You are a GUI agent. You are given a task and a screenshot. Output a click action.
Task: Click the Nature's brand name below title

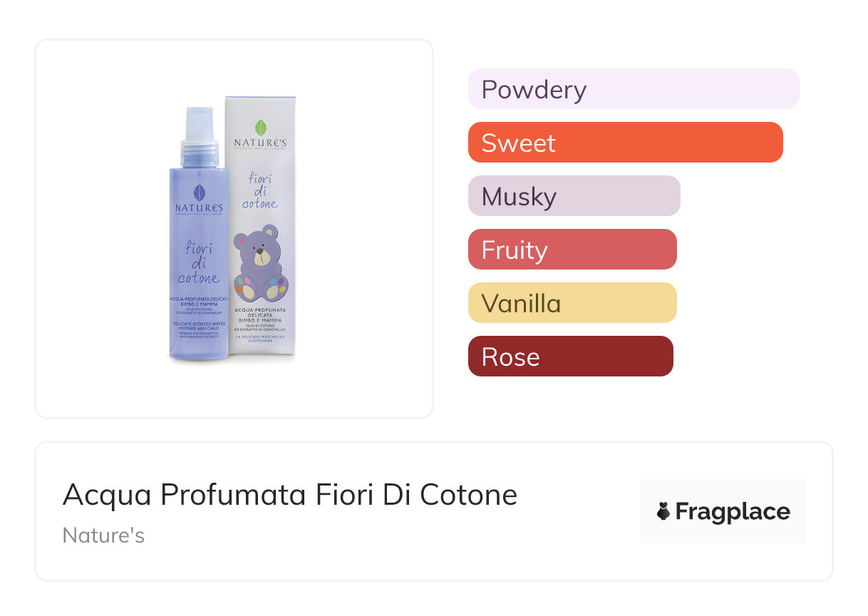[103, 535]
